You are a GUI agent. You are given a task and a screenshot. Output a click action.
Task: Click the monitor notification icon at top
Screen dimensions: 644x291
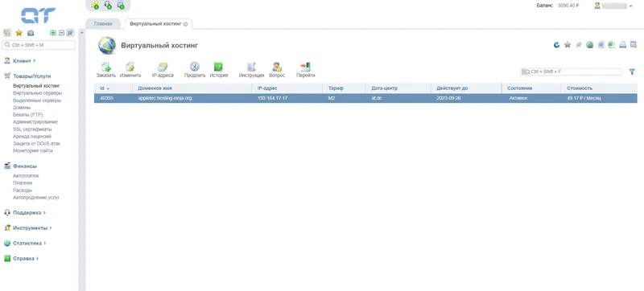point(120,5)
